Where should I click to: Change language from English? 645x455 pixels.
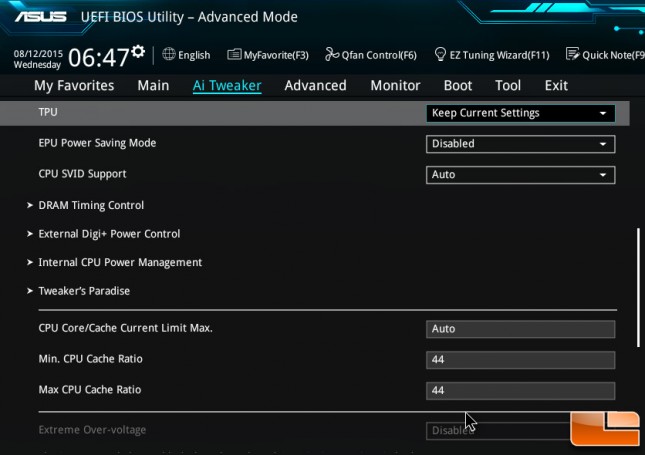[186, 55]
